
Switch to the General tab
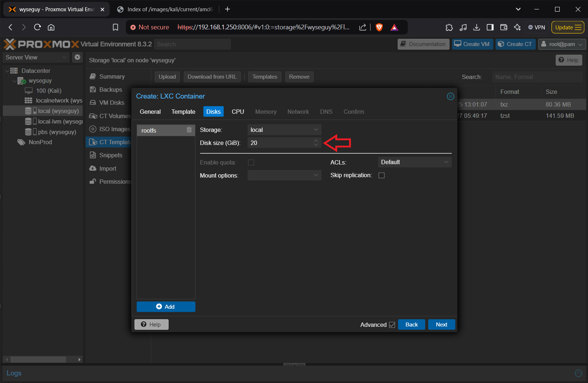pyautogui.click(x=150, y=112)
